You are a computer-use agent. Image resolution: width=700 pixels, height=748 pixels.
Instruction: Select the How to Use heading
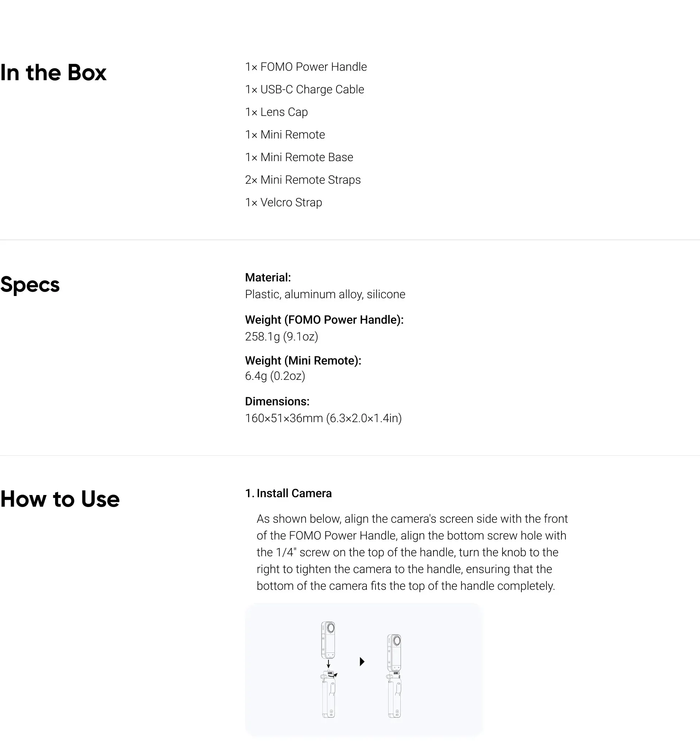60,499
